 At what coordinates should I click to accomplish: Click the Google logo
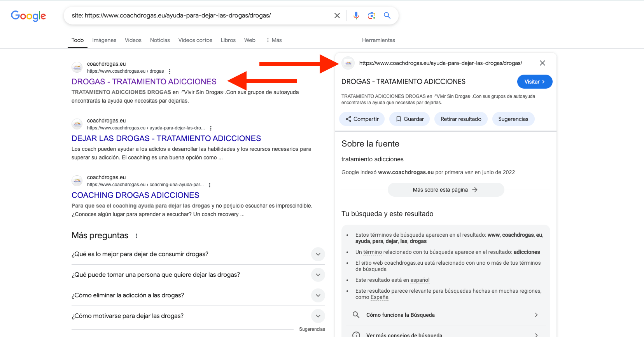coord(28,16)
